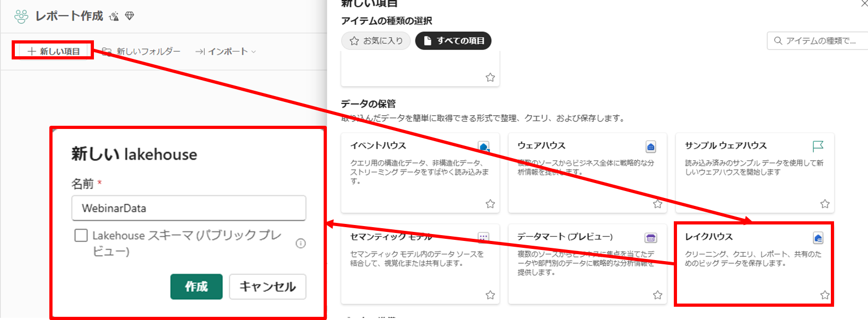
Task: Click the イベントハウス item type icon
Action: click(484, 146)
